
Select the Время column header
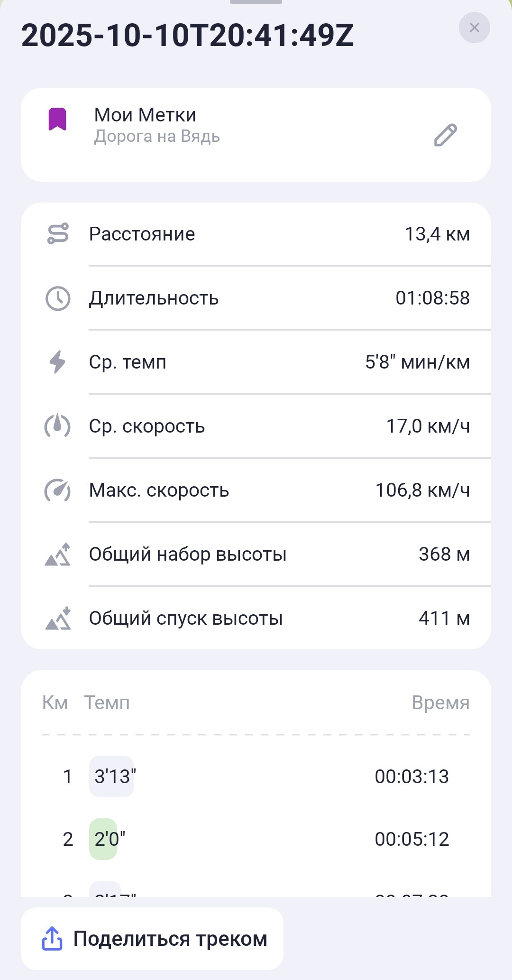(440, 703)
